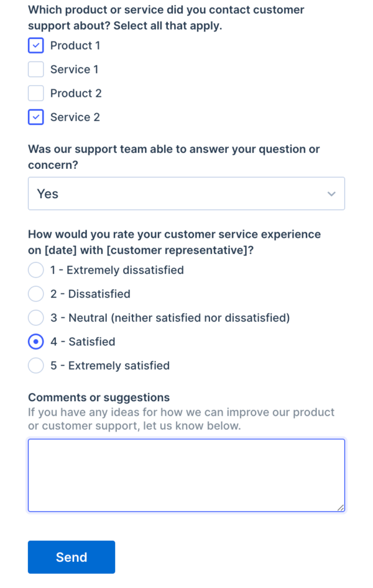Image resolution: width=373 pixels, height=588 pixels.
Task: Select "2 - Dissatisfied"
Action: pyautogui.click(x=35, y=294)
